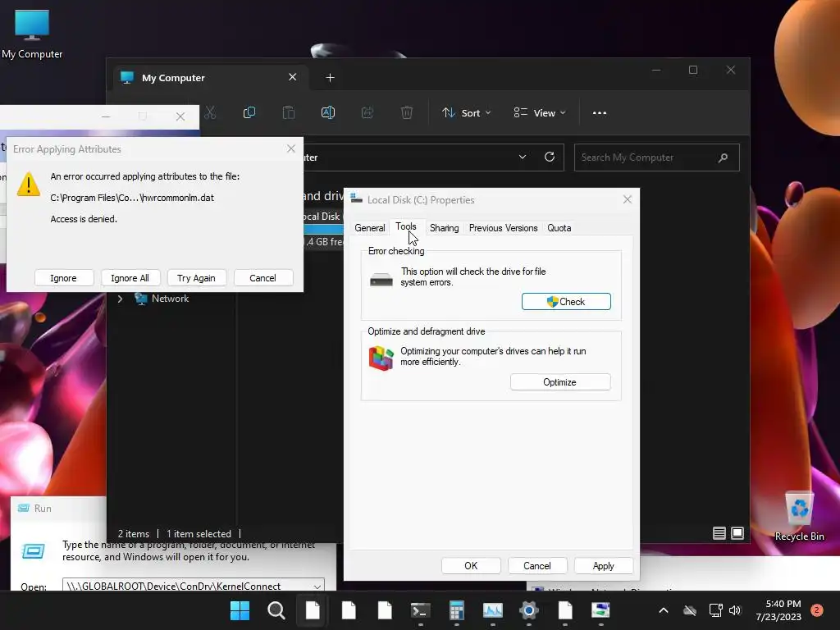Open the terminal app in taskbar
Screen dimensions: 840x630
(421, 610)
